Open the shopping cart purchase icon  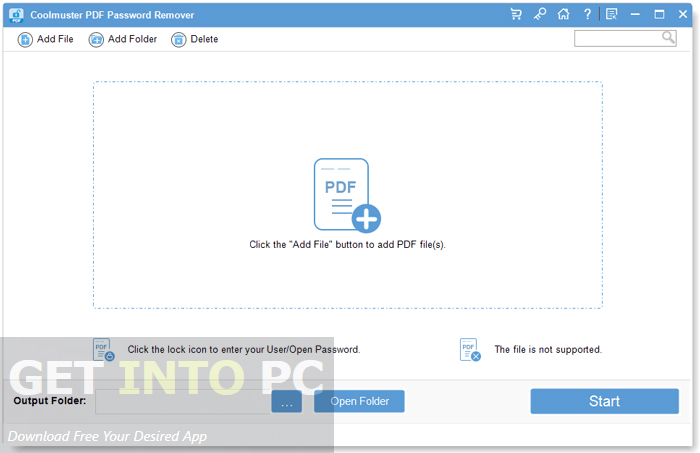point(516,14)
